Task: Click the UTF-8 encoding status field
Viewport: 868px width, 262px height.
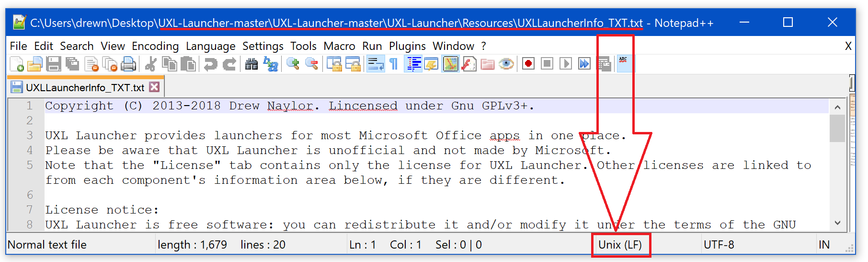Action: coord(719,245)
